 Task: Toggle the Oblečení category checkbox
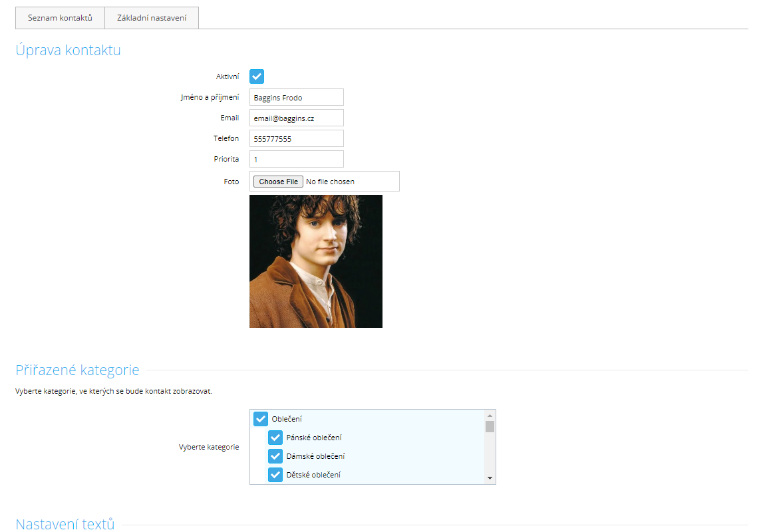point(260,419)
